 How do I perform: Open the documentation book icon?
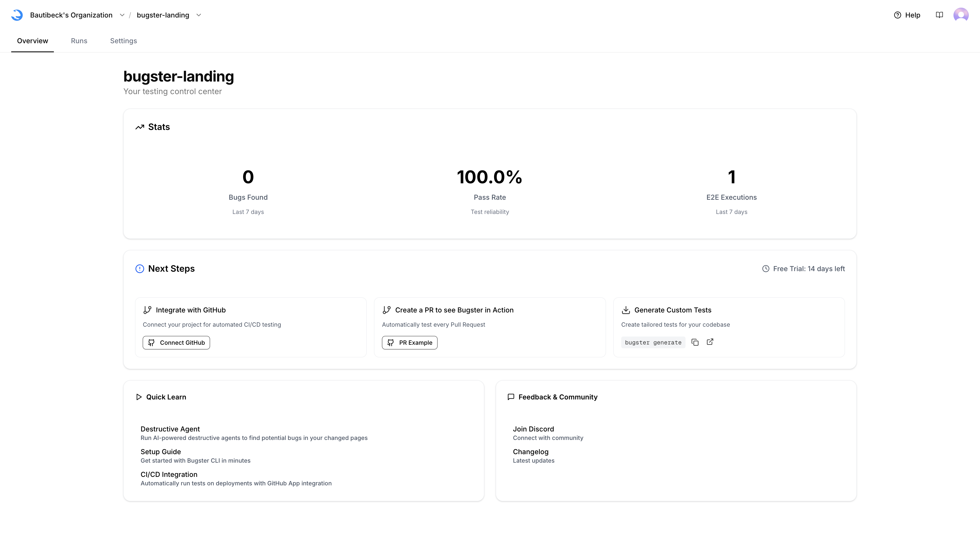click(x=939, y=15)
